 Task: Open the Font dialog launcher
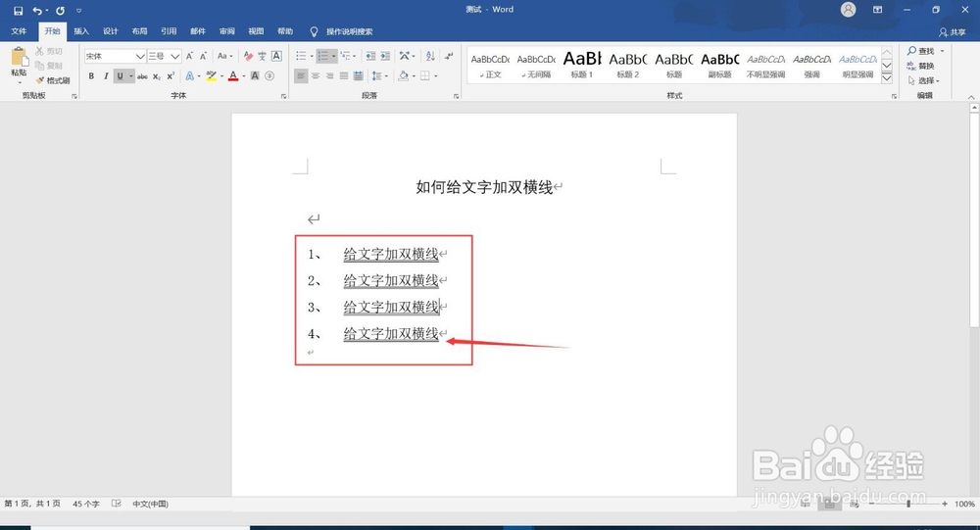[284, 96]
